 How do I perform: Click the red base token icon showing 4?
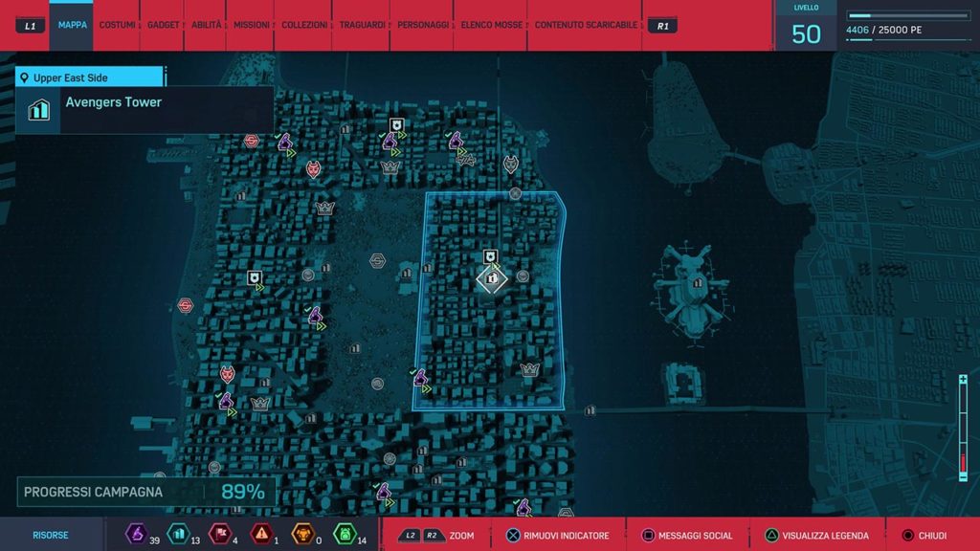coord(219,535)
